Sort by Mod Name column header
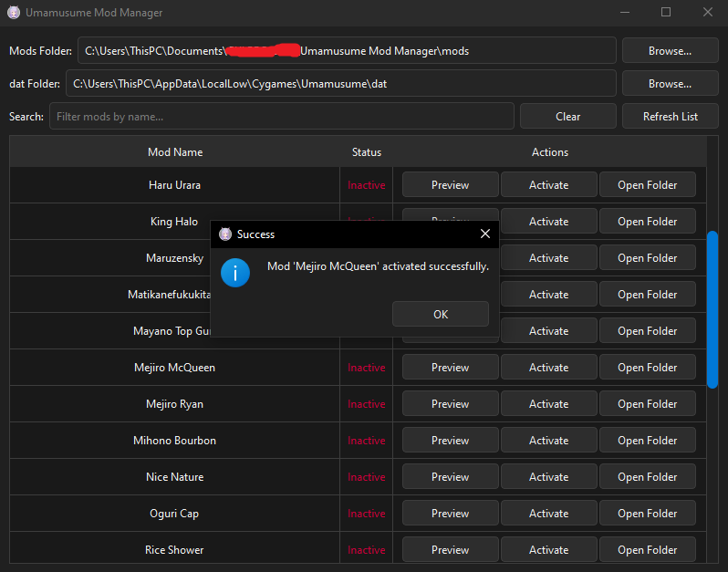This screenshot has width=728, height=572. 175,151
